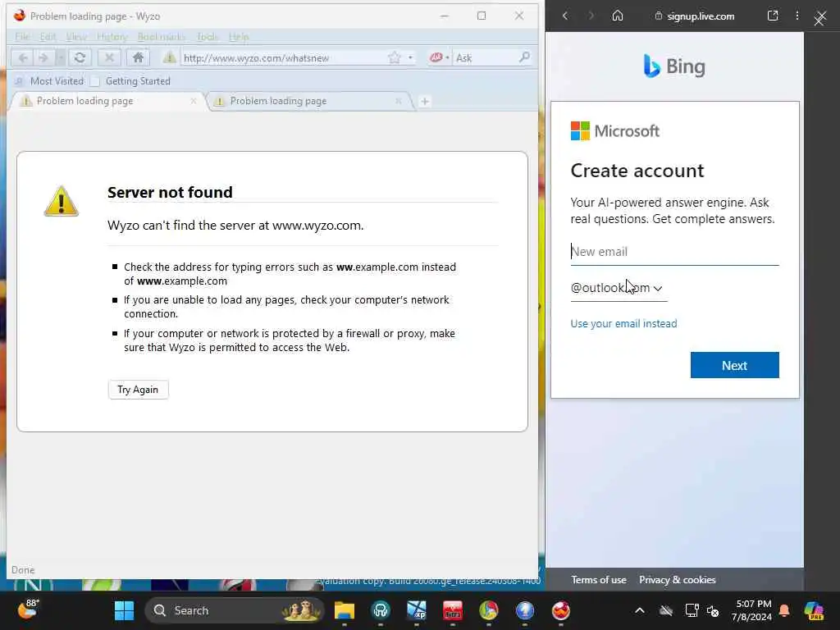Image resolution: width=840 pixels, height=630 pixels.
Task: Open the teal round app on taskbar
Action: click(381, 610)
